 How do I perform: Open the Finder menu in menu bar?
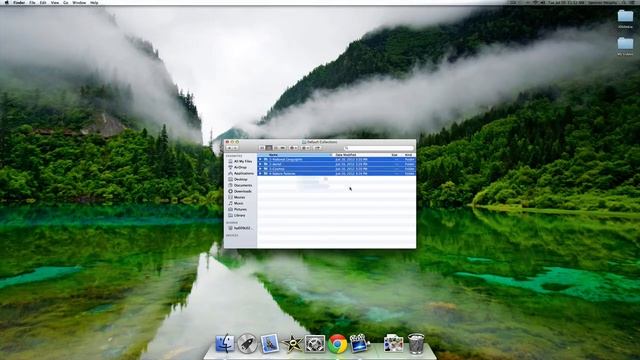coord(19,2)
